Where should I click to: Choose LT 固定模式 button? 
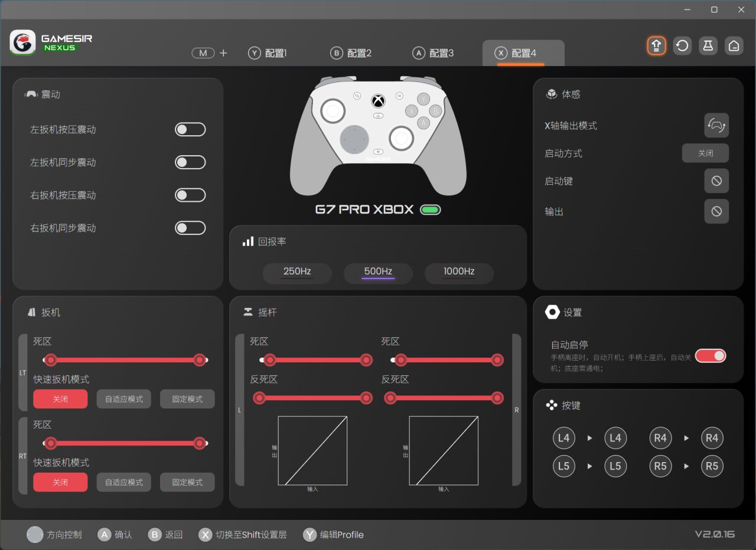(x=187, y=399)
